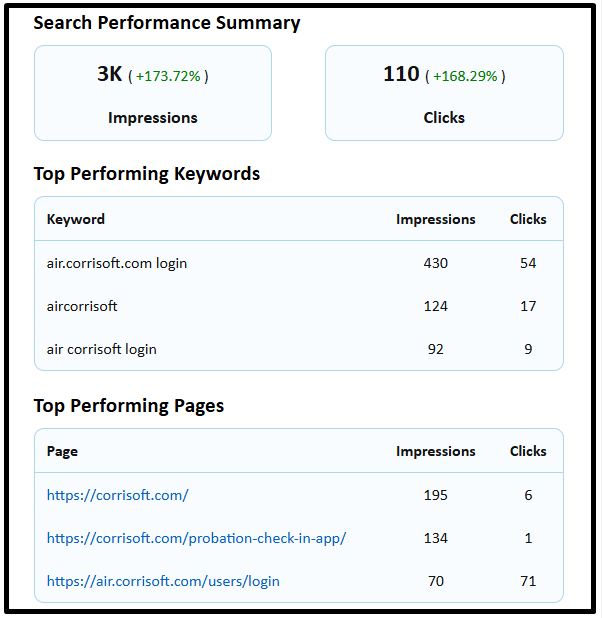Click Impressions header in the Keywords table

(x=436, y=219)
